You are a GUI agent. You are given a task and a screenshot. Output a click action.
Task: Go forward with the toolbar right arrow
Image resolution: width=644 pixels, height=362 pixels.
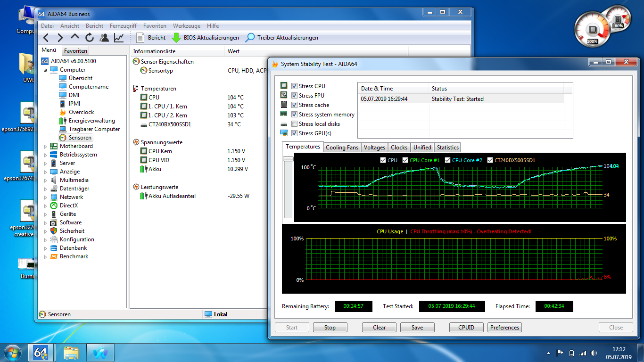[60, 38]
